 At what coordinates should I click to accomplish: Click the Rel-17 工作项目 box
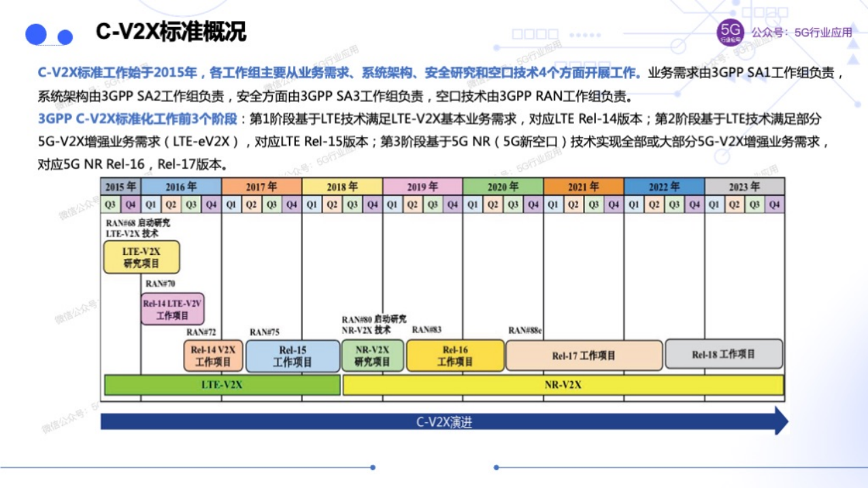(585, 355)
